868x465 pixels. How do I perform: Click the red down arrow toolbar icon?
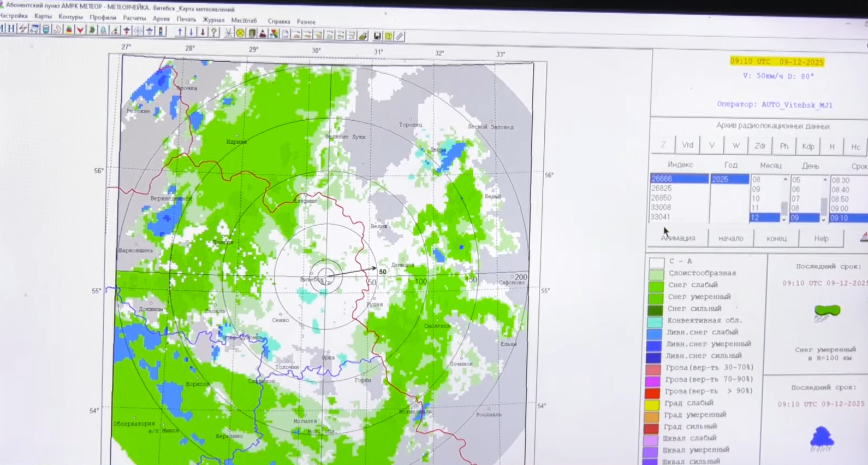203,33
